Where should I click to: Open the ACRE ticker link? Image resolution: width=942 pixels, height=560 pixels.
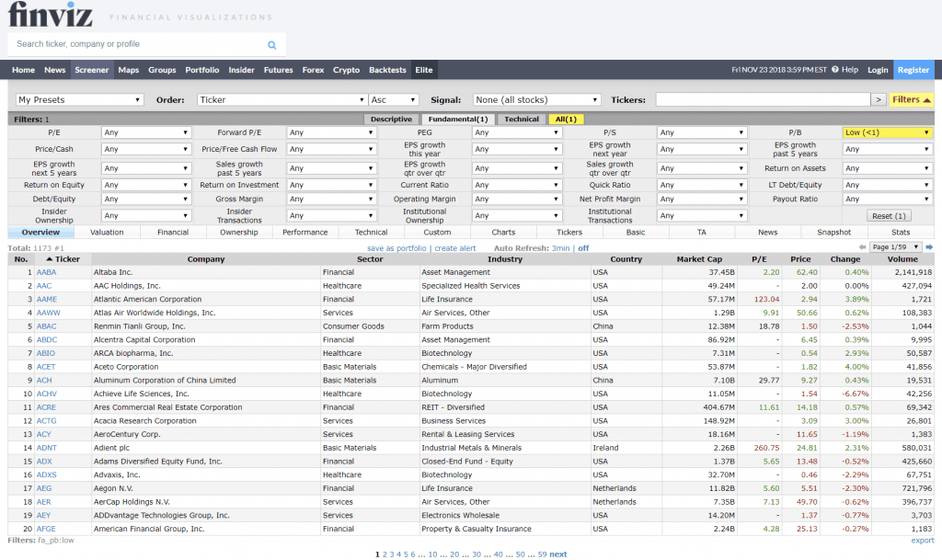pos(46,407)
